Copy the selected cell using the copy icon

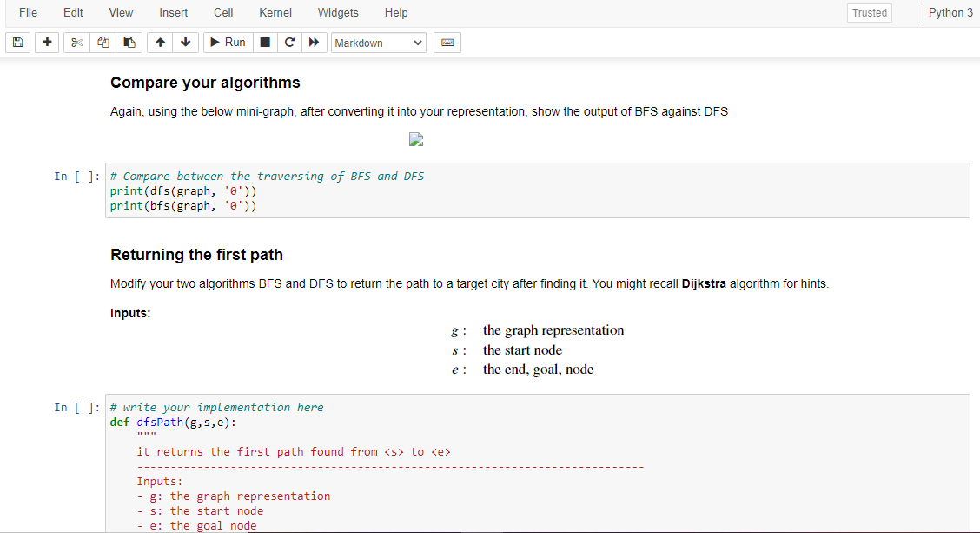tap(103, 42)
